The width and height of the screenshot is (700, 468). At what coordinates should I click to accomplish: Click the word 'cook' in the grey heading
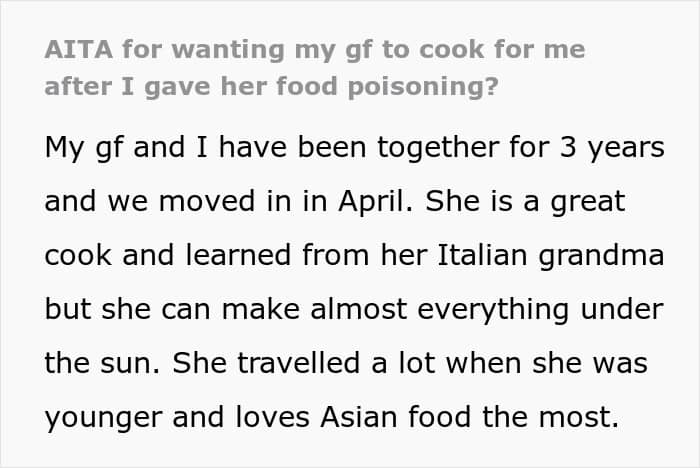click(452, 49)
